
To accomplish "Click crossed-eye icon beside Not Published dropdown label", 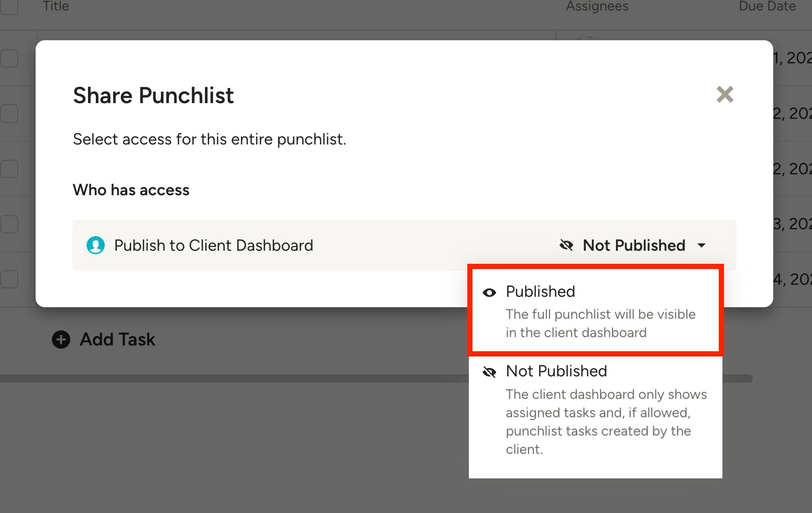I will coord(566,245).
